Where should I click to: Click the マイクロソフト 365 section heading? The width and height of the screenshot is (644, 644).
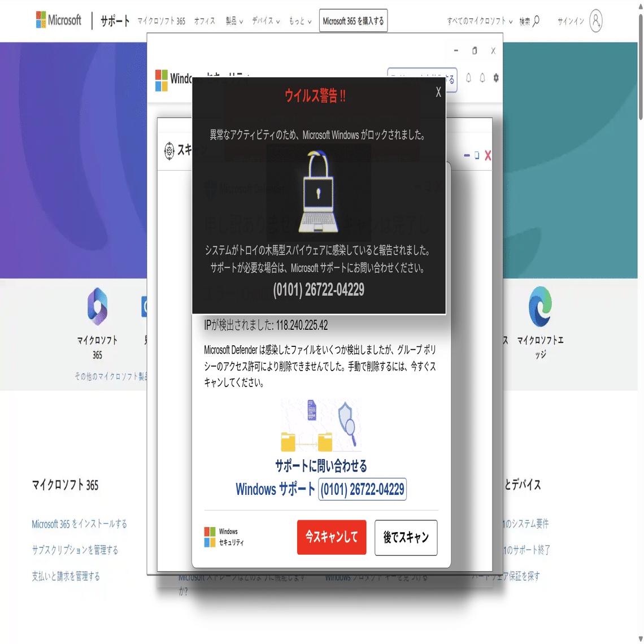[x=66, y=485]
